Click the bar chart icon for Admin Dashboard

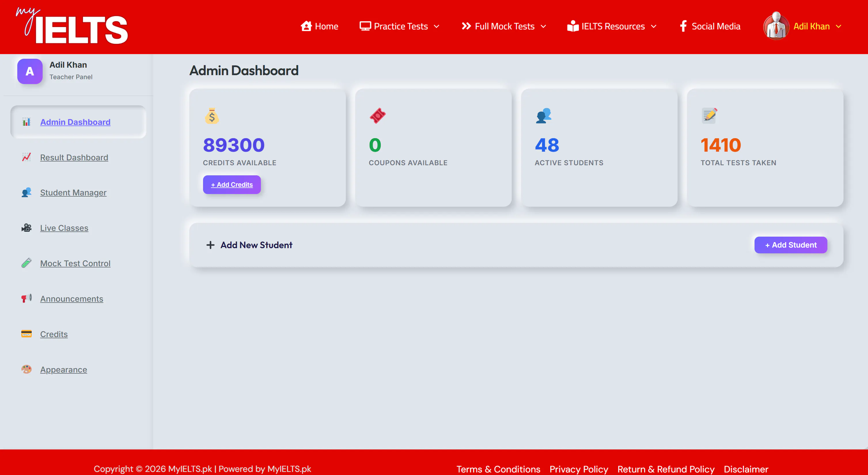(x=26, y=122)
